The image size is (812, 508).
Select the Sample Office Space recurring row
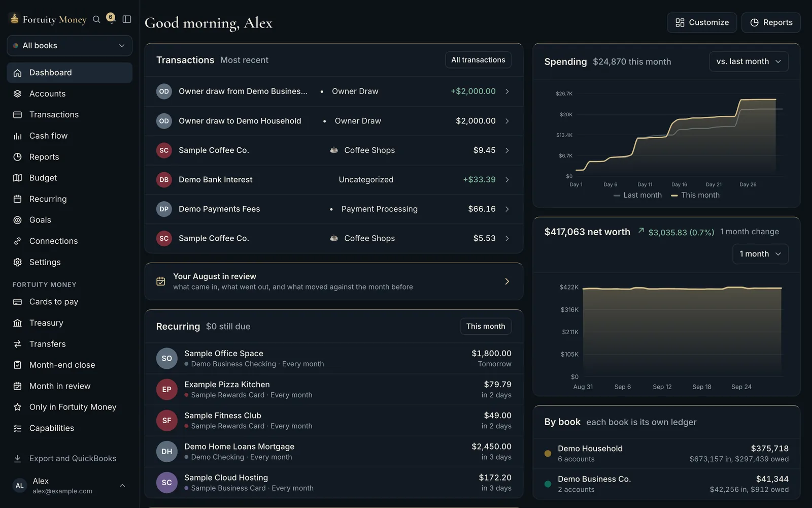334,358
